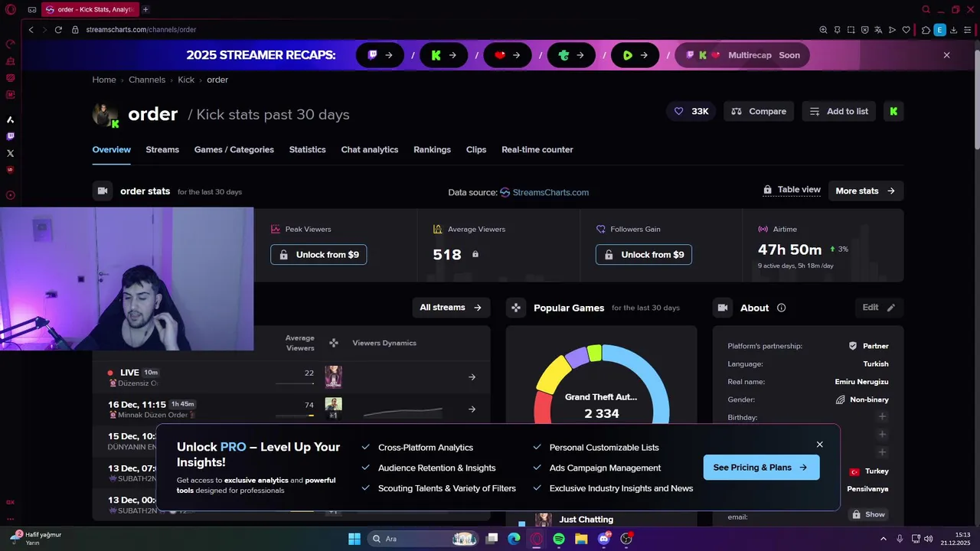Unlock Peak Viewers from $9
980x551 pixels.
(318, 255)
